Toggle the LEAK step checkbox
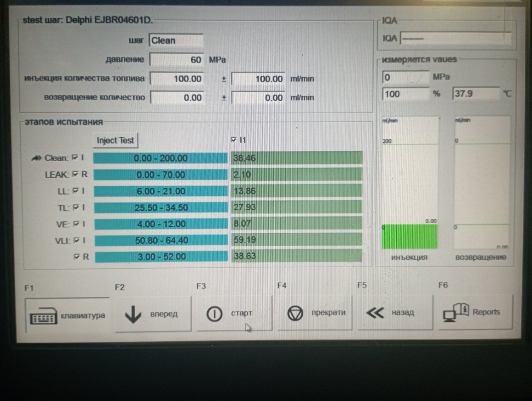 pyautogui.click(x=75, y=174)
